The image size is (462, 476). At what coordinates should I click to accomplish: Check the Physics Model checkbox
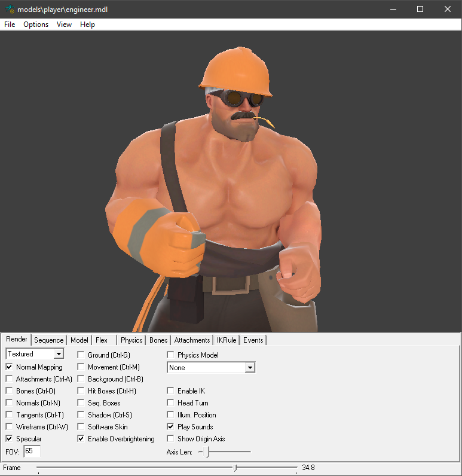tap(170, 355)
